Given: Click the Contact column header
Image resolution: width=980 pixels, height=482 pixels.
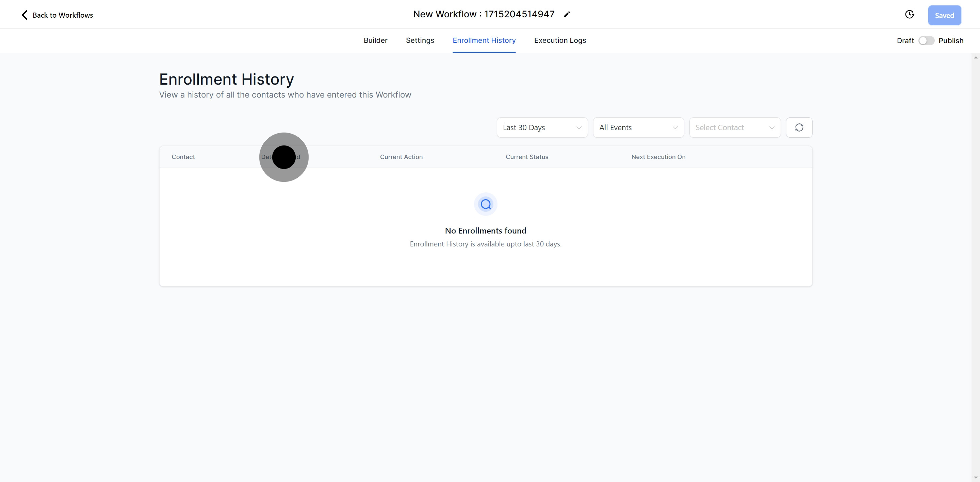Looking at the screenshot, I should (183, 157).
